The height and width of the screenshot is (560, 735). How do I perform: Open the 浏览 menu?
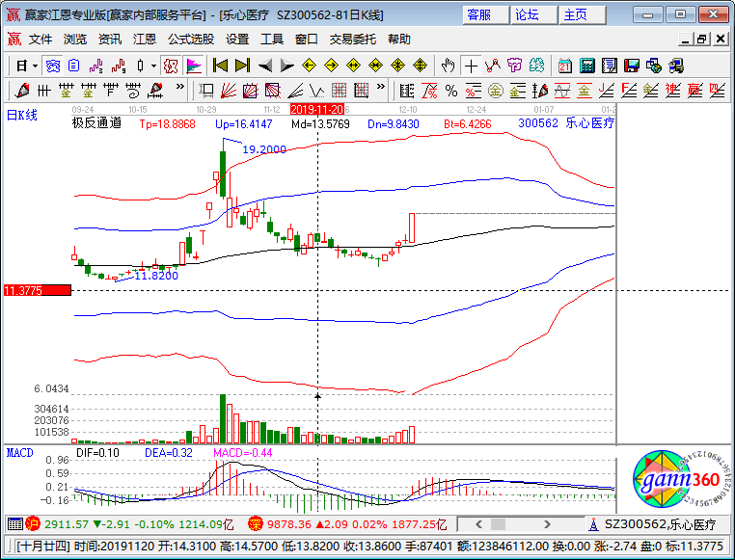pos(75,40)
